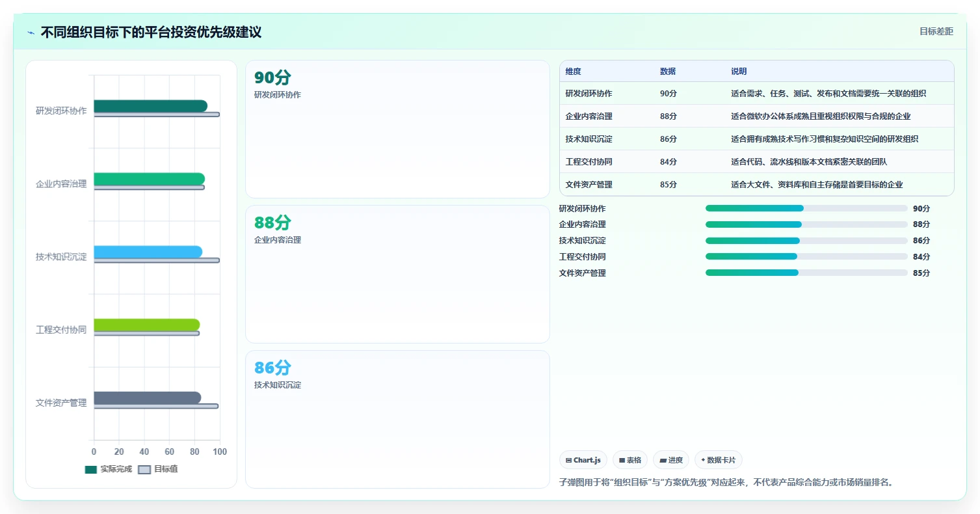
Task: Click the blue 技术知识沉淀 chart bar
Action: pos(148,252)
